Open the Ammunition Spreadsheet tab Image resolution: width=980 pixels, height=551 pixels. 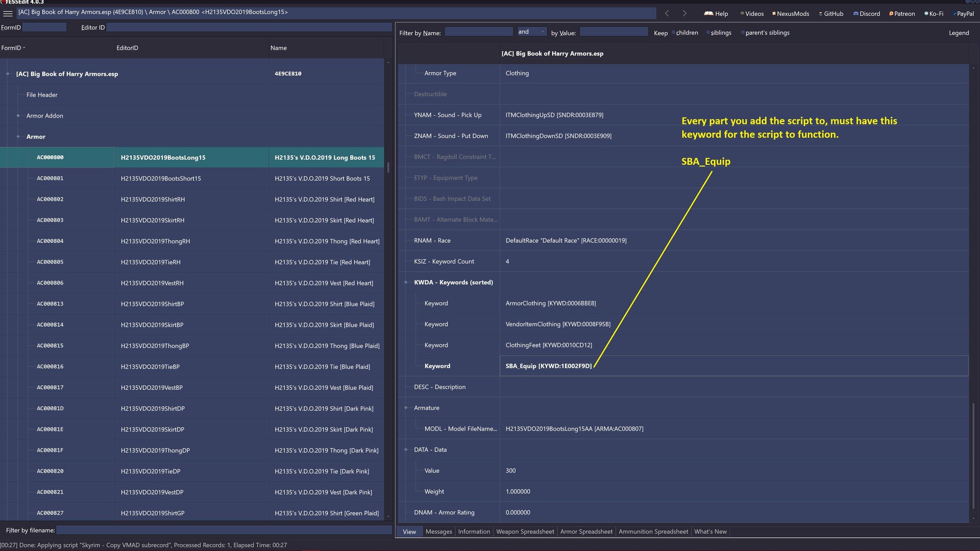click(653, 532)
